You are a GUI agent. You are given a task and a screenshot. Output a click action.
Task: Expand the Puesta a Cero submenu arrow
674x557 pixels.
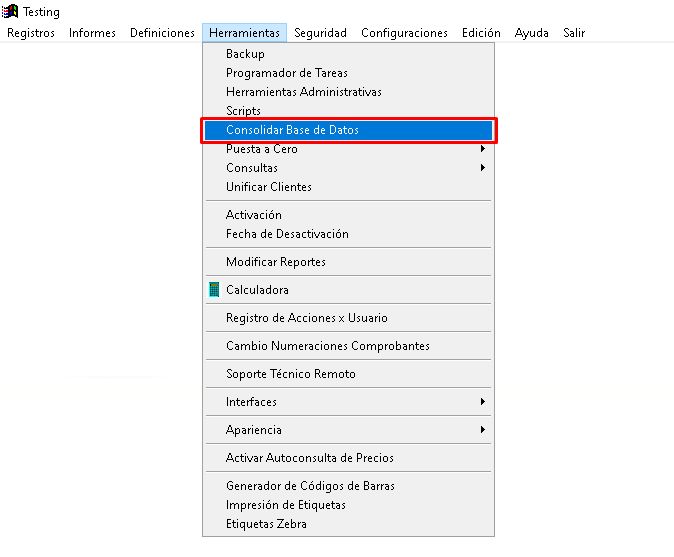point(483,149)
